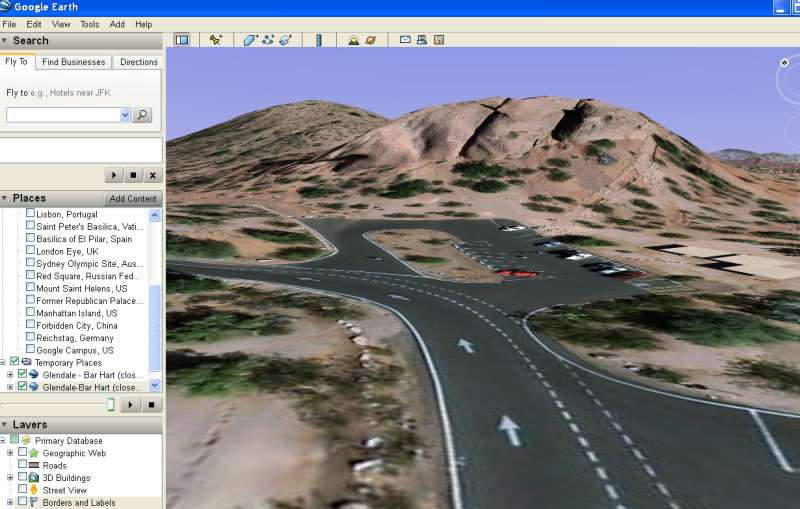Viewport: 800px width, 509px height.
Task: Enable the Borders and Labels checkbox
Action: point(22,501)
